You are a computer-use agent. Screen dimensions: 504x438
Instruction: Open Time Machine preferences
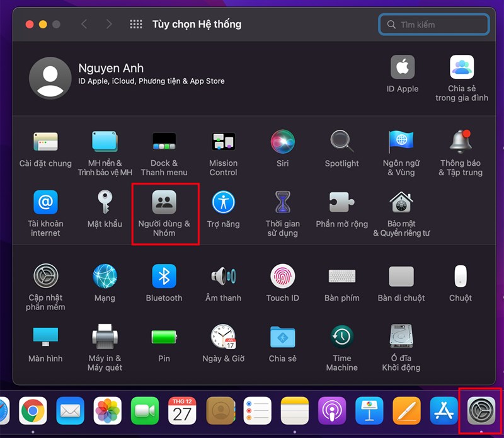(341, 337)
